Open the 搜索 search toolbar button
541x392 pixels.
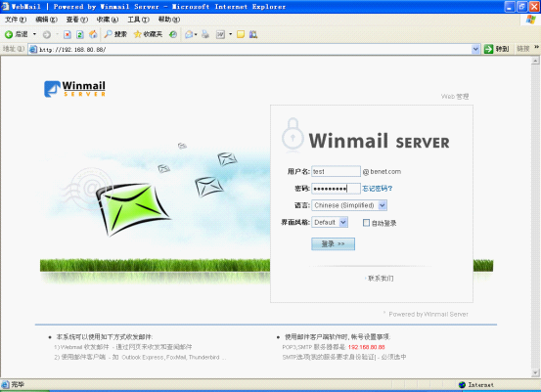[x=115, y=34]
